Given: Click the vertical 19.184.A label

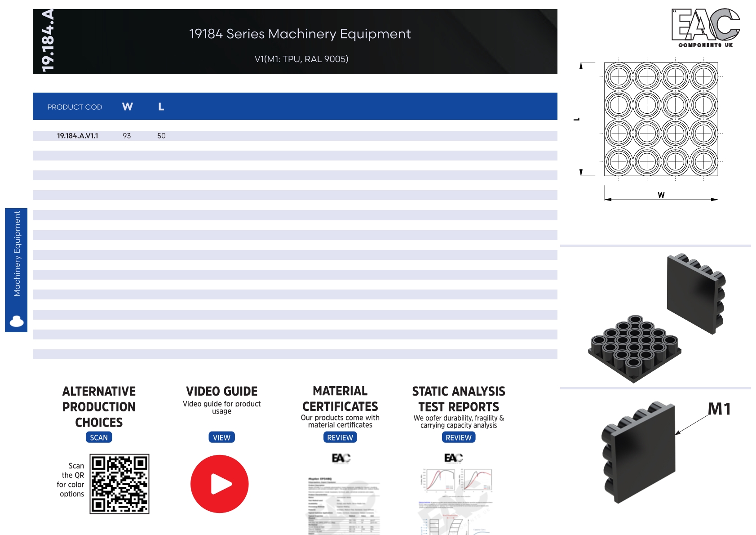Looking at the screenshot, I should pyautogui.click(x=47, y=40).
